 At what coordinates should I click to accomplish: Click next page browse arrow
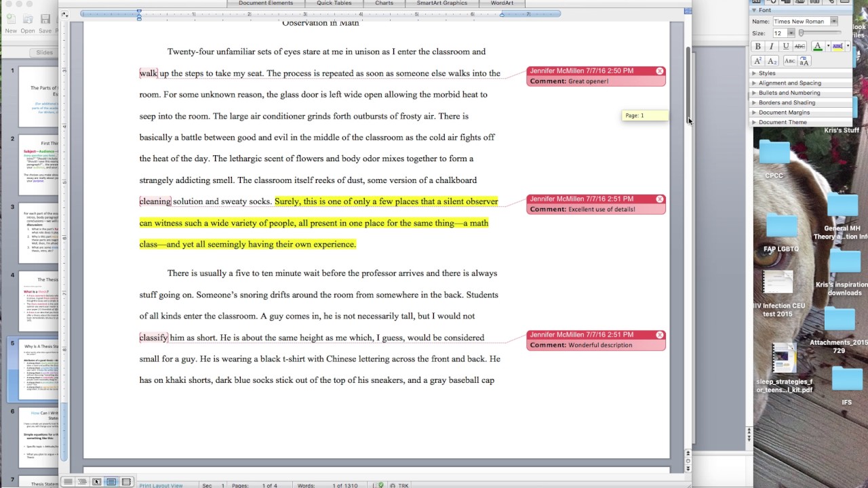point(688,468)
